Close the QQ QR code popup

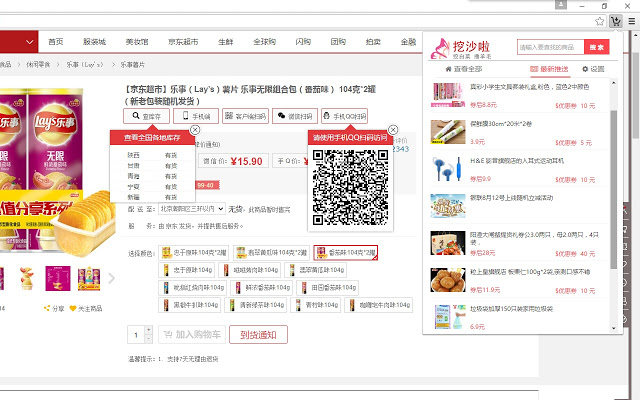coord(393,129)
